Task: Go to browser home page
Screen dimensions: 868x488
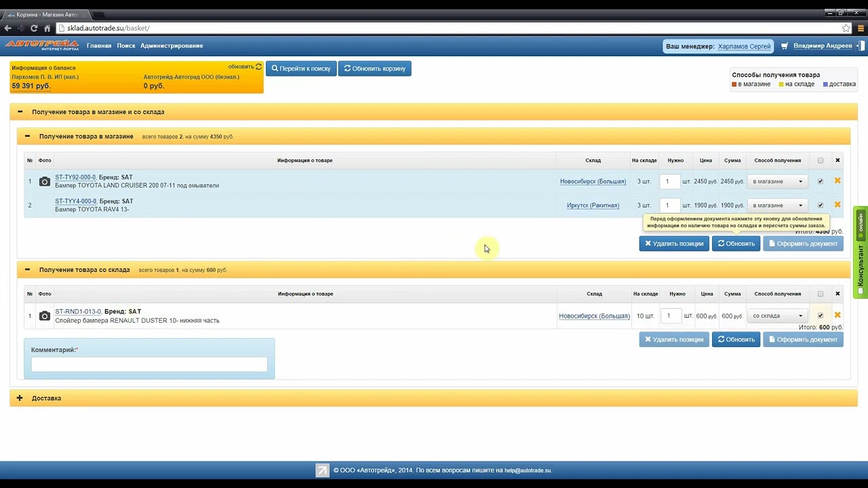Action: [x=47, y=28]
